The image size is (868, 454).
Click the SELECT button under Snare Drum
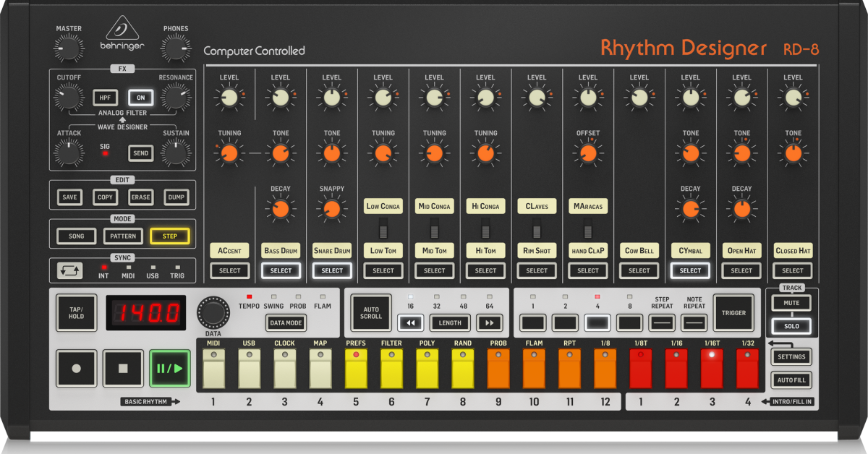point(332,270)
